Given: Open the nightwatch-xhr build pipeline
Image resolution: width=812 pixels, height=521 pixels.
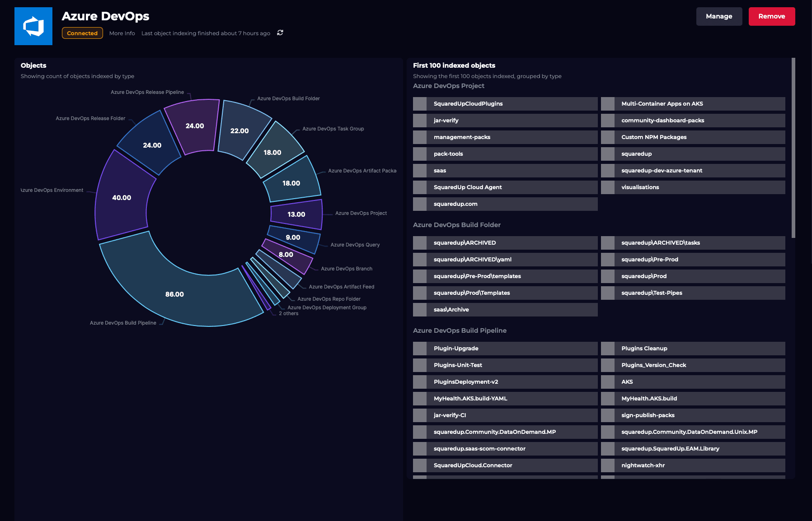Looking at the screenshot, I should point(693,465).
